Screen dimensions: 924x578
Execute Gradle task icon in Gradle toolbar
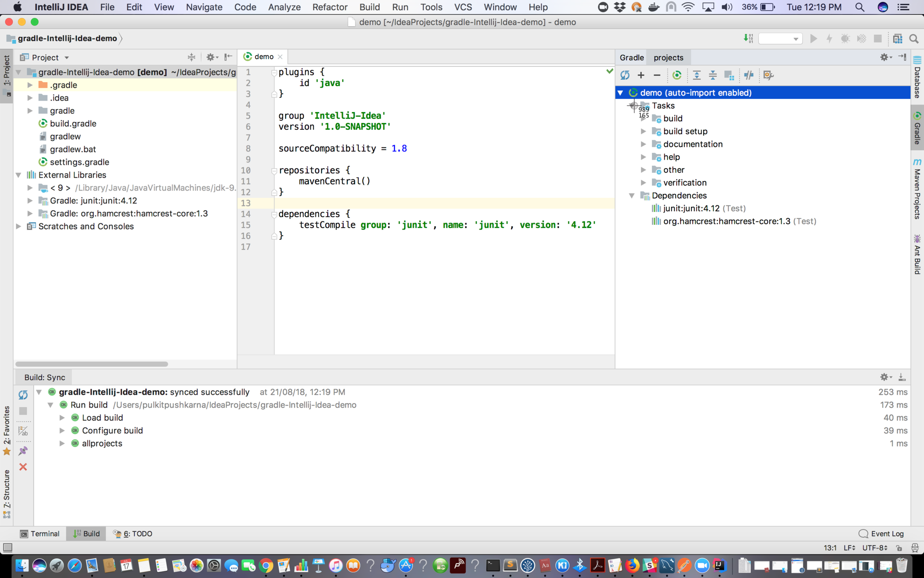click(677, 75)
